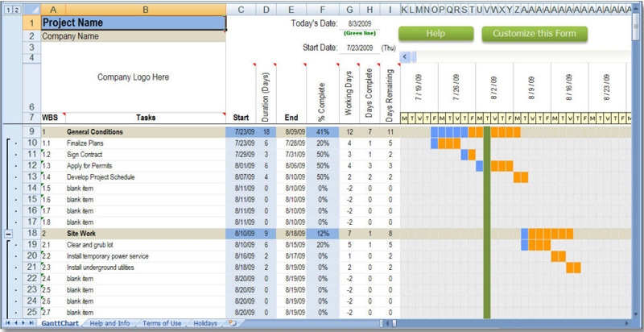Click the 7/19/09 week header
The height and width of the screenshot is (332, 644).
coord(419,88)
